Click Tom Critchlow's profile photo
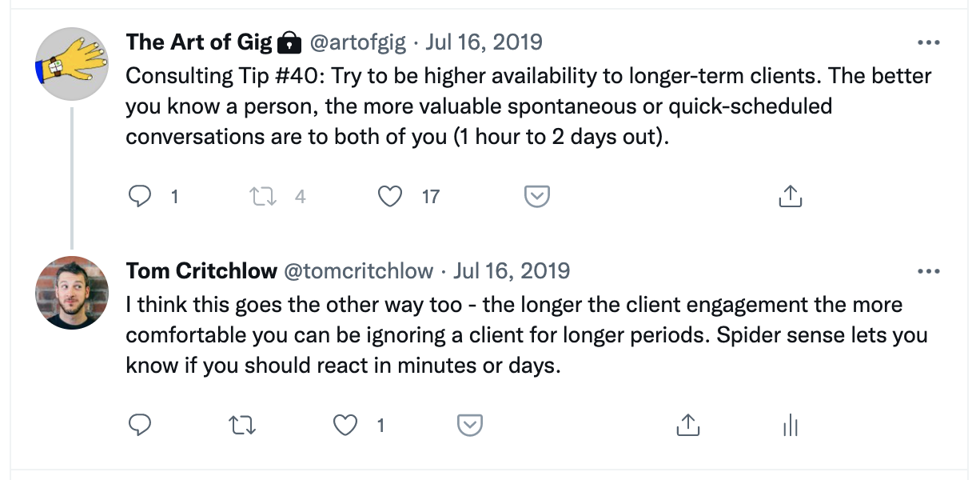The height and width of the screenshot is (480, 980). coord(72,293)
